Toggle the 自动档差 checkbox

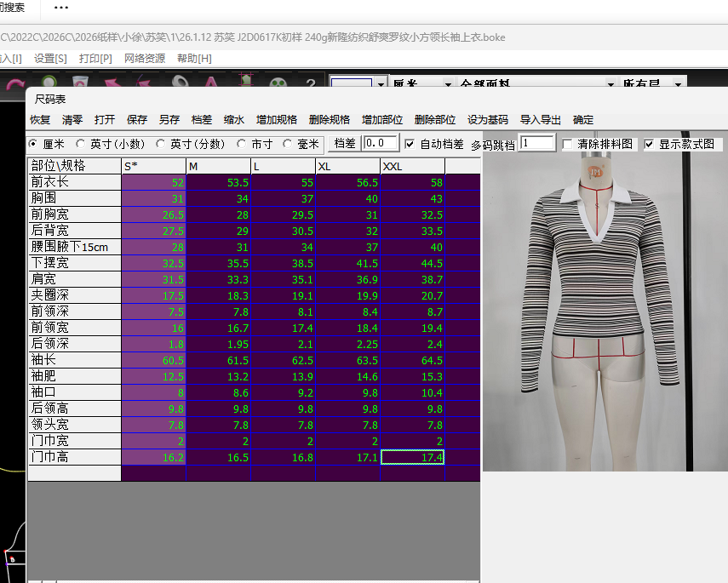pyautogui.click(x=410, y=144)
